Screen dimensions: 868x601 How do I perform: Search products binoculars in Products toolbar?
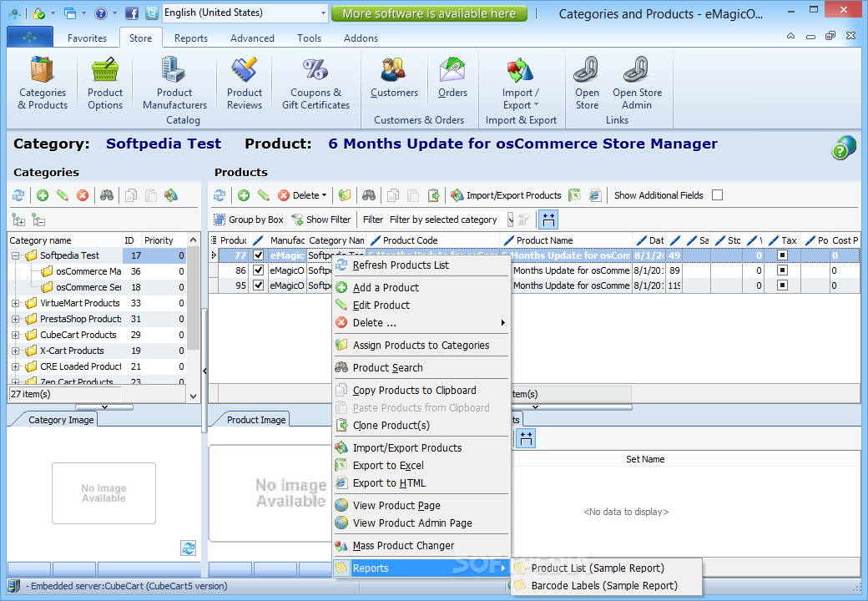(x=369, y=195)
